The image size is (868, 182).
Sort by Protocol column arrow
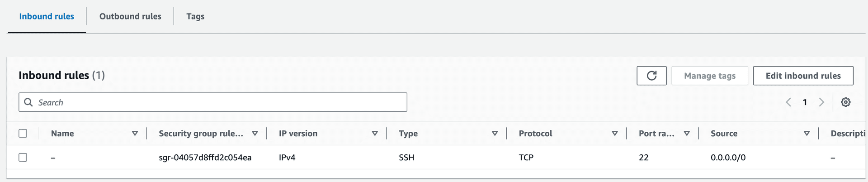point(615,134)
